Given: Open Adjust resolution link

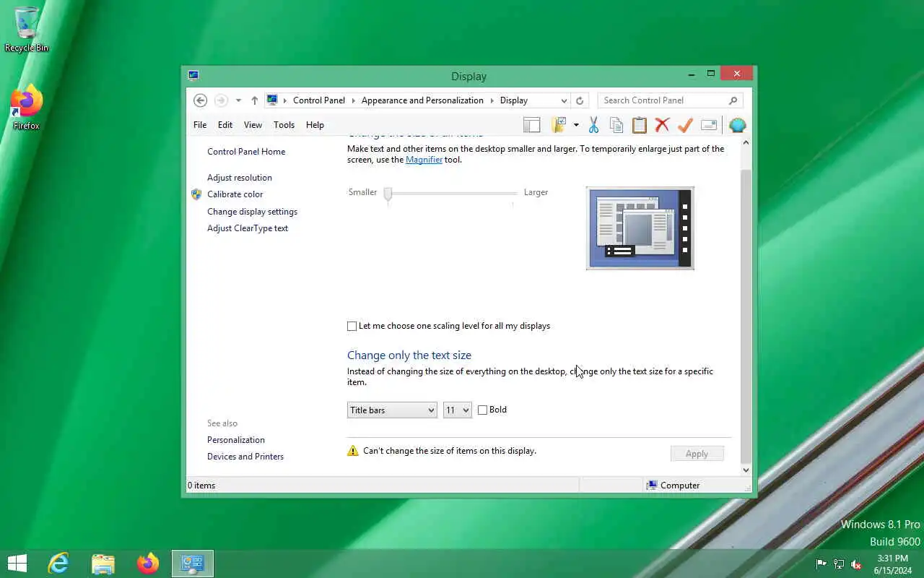Looking at the screenshot, I should (240, 178).
